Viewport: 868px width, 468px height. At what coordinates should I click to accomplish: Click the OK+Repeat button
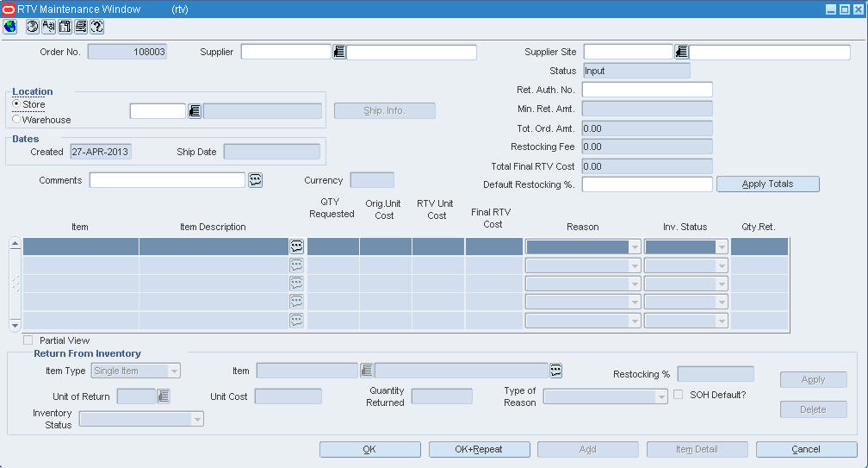tap(479, 449)
